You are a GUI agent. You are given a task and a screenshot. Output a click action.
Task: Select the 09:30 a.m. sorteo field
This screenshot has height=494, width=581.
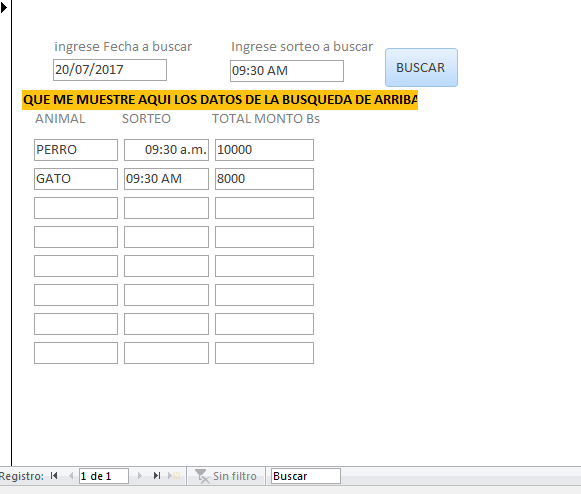166,150
